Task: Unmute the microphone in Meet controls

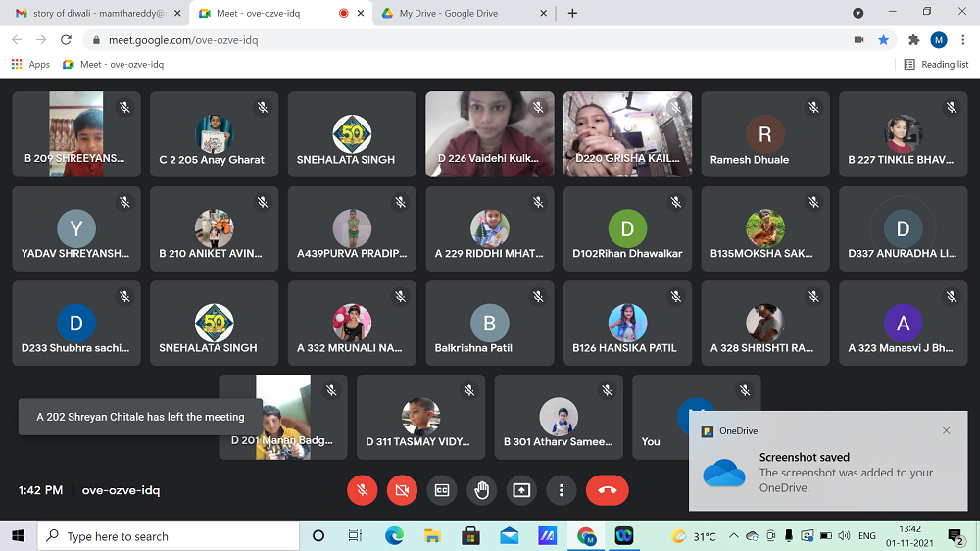Action: click(x=363, y=490)
